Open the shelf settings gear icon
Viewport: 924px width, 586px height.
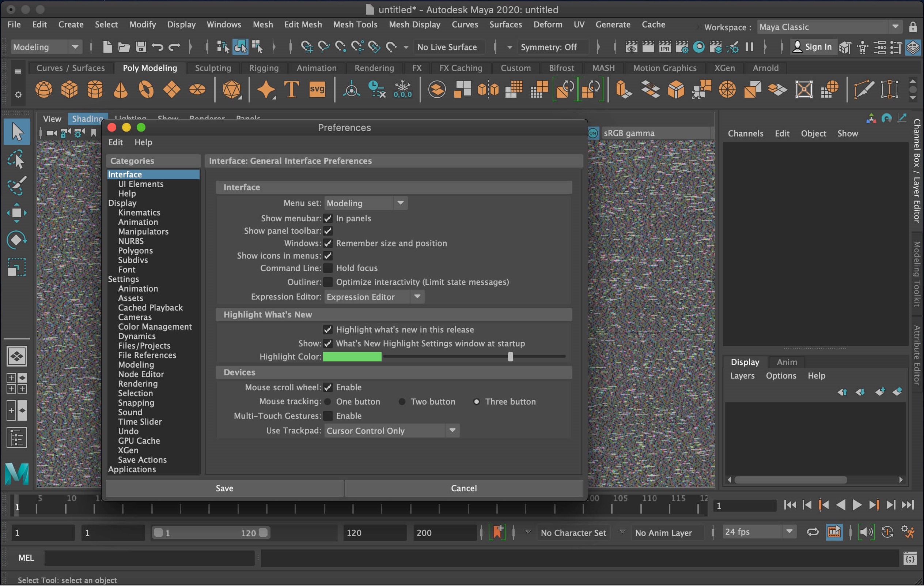click(x=18, y=94)
